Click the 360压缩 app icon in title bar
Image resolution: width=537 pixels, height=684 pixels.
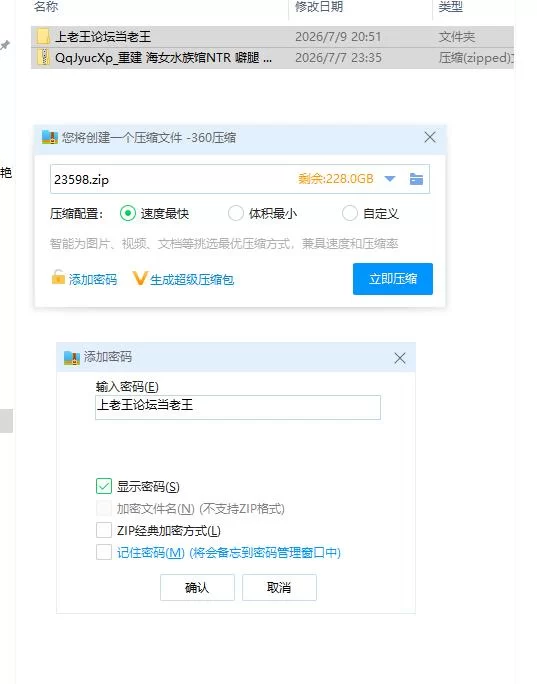pyautogui.click(x=50, y=137)
